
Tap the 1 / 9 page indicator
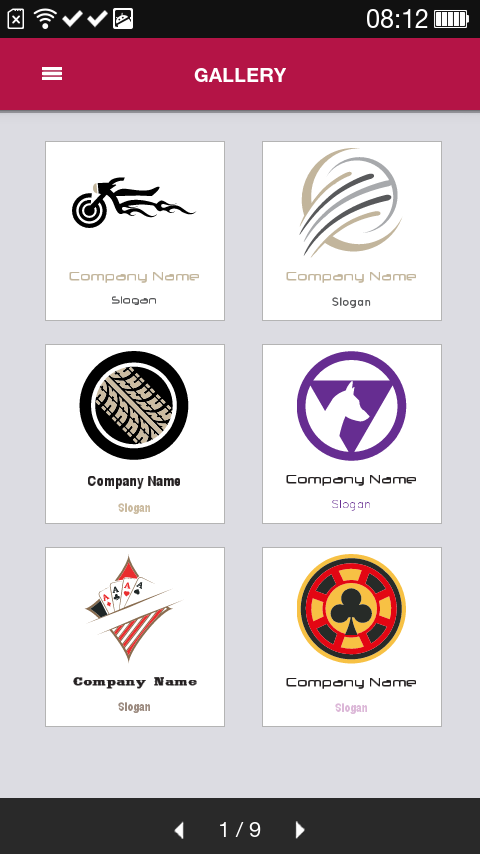pyautogui.click(x=240, y=830)
